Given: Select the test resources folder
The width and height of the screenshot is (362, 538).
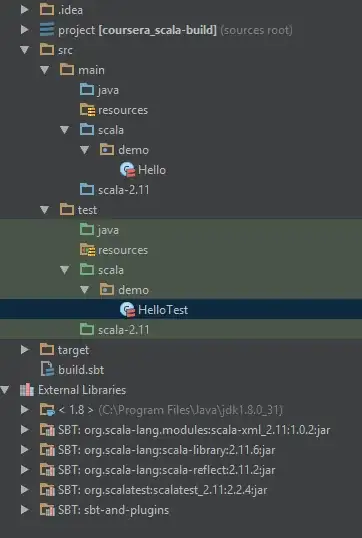Looking at the screenshot, I should (123, 250).
